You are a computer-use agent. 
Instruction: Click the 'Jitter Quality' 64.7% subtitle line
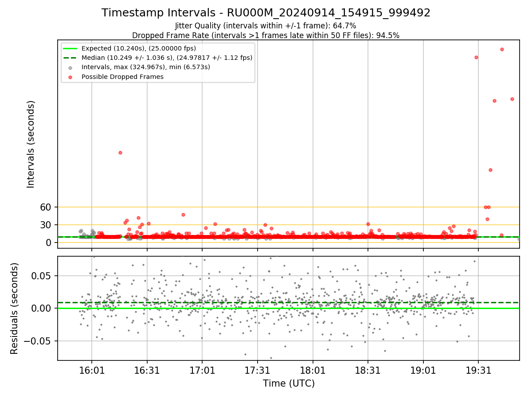[x=266, y=26]
